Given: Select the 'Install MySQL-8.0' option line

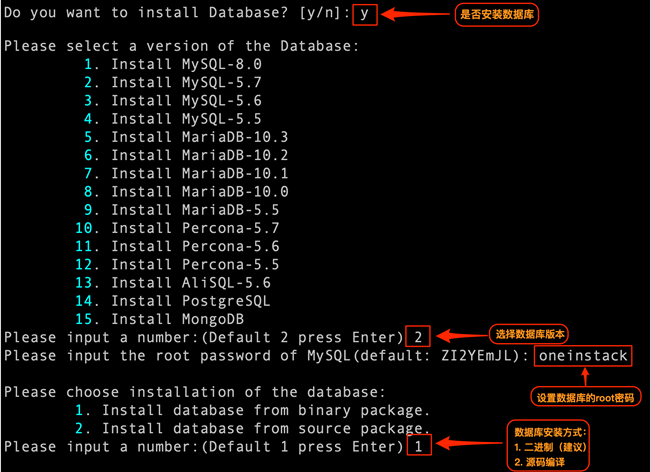Looking at the screenshot, I should coord(185,64).
